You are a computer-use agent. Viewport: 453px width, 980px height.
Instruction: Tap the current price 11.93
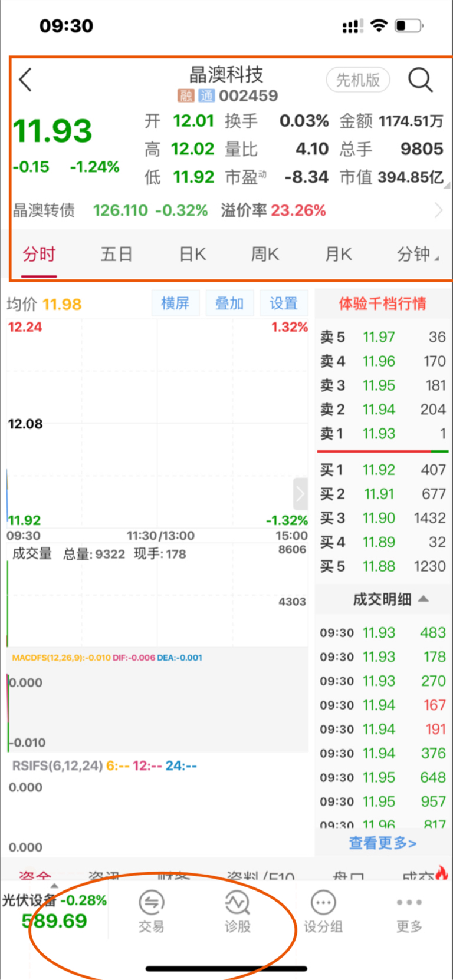click(52, 131)
